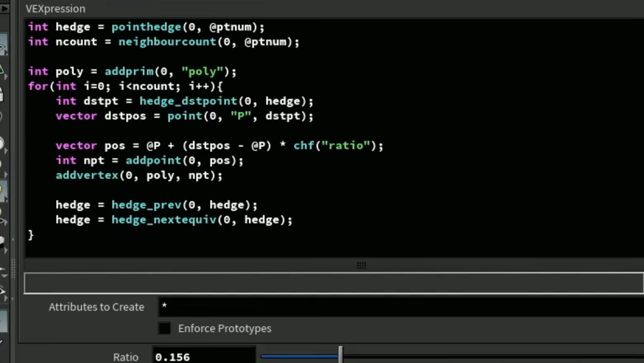Click the Ratio parameter label

click(x=126, y=357)
